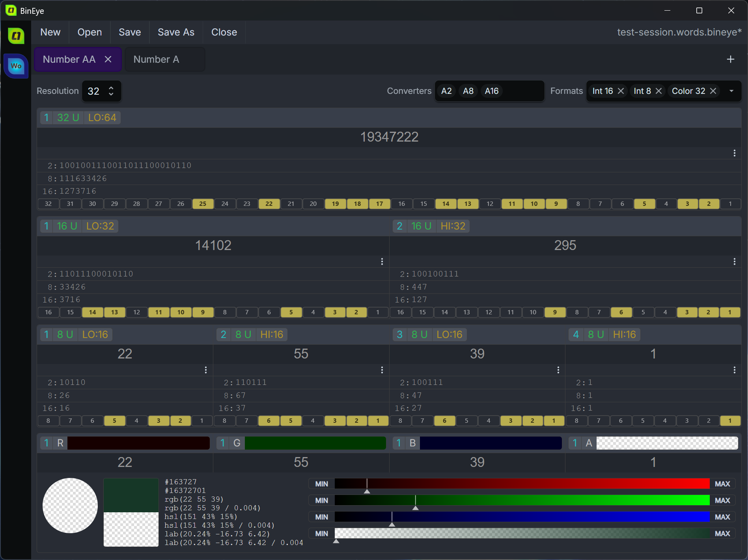Expand the Formats dropdown arrow
Image resolution: width=748 pixels, height=560 pixels.
point(731,91)
